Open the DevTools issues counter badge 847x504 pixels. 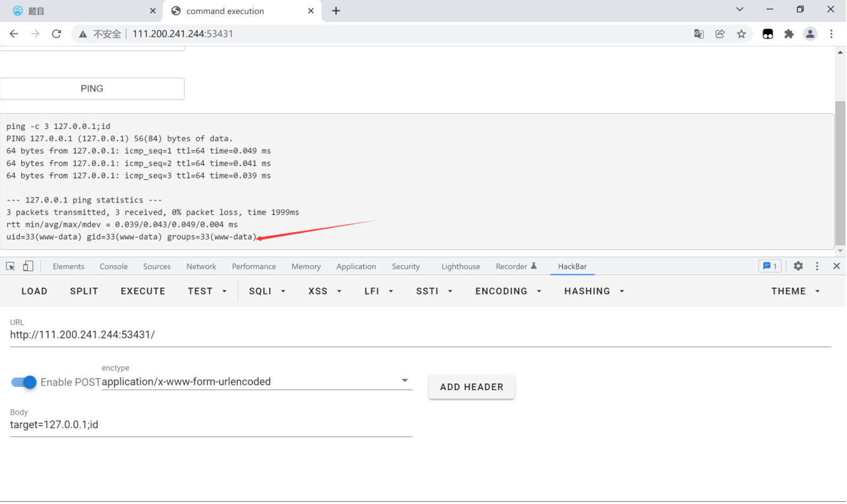770,266
